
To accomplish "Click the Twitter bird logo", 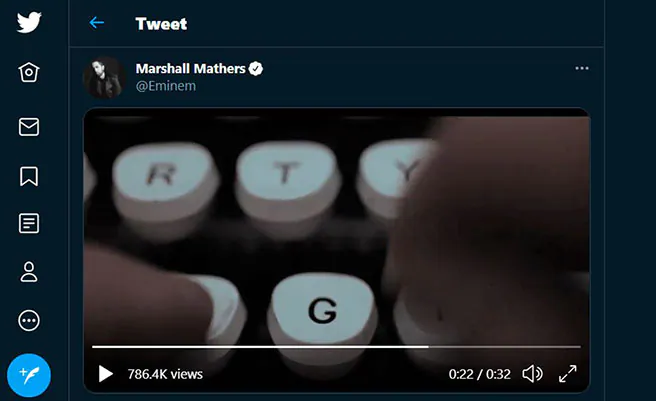I will tap(29, 22).
